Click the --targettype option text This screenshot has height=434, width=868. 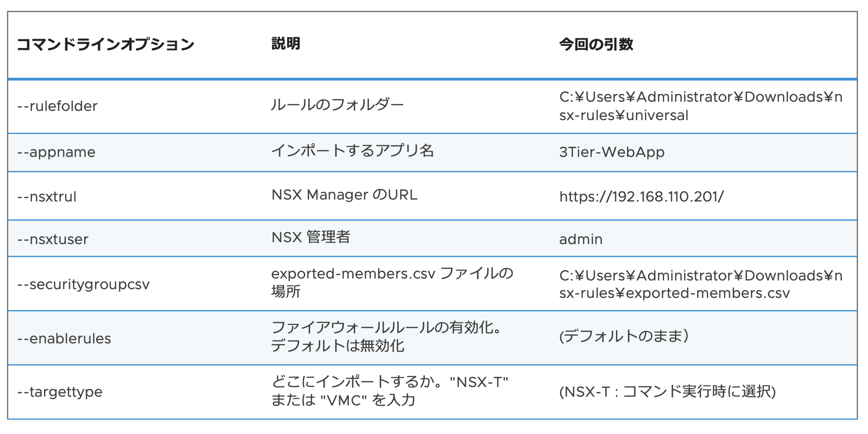coord(60,392)
